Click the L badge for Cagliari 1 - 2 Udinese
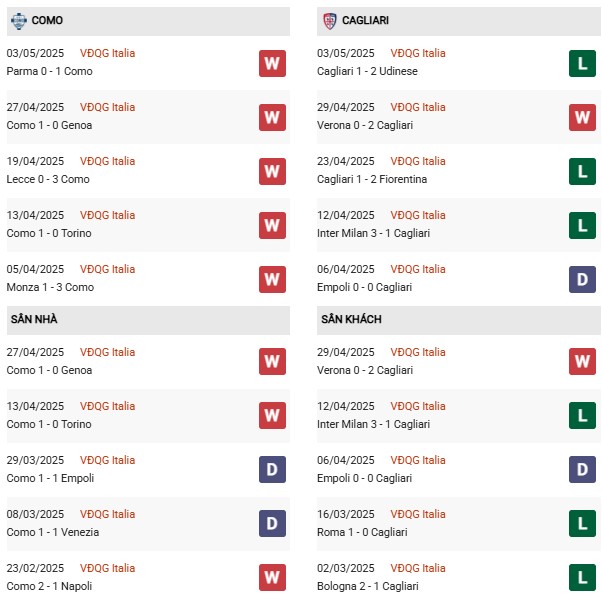Viewport: 602px width, 600px height. (x=582, y=63)
